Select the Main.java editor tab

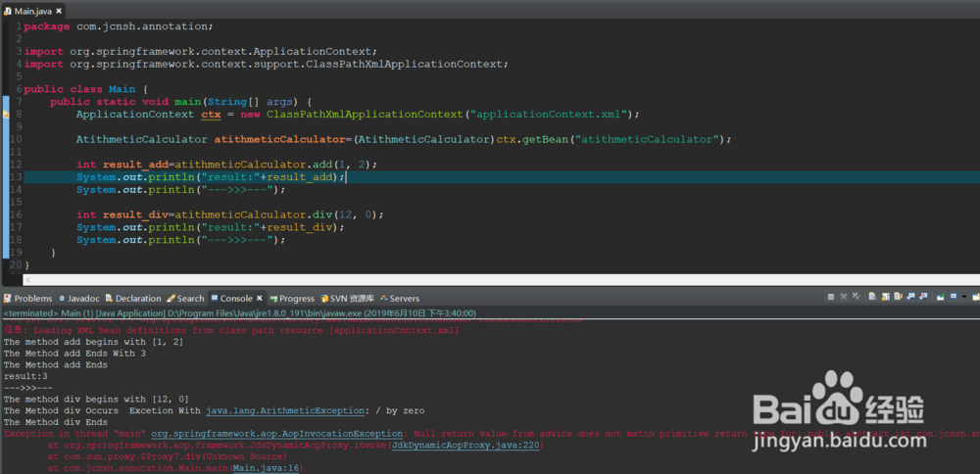click(33, 11)
